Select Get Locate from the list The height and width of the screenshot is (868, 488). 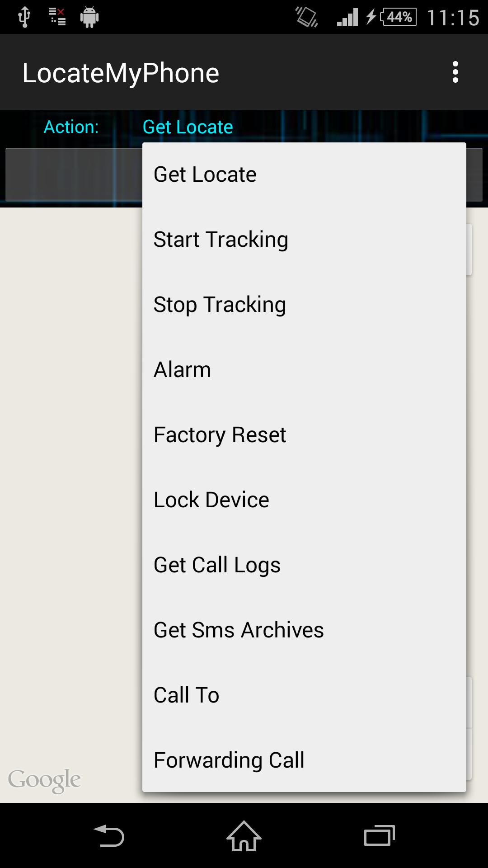[x=304, y=175]
